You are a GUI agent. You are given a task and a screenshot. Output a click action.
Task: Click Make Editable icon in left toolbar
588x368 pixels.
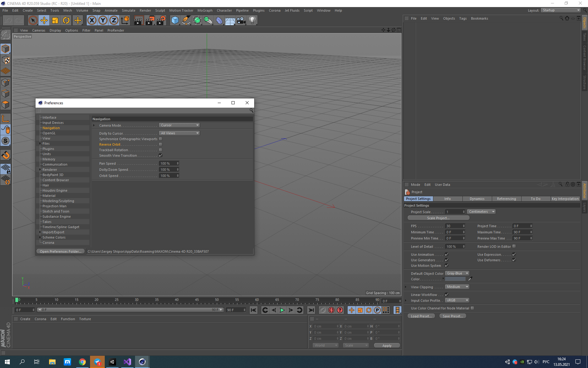tap(6, 35)
